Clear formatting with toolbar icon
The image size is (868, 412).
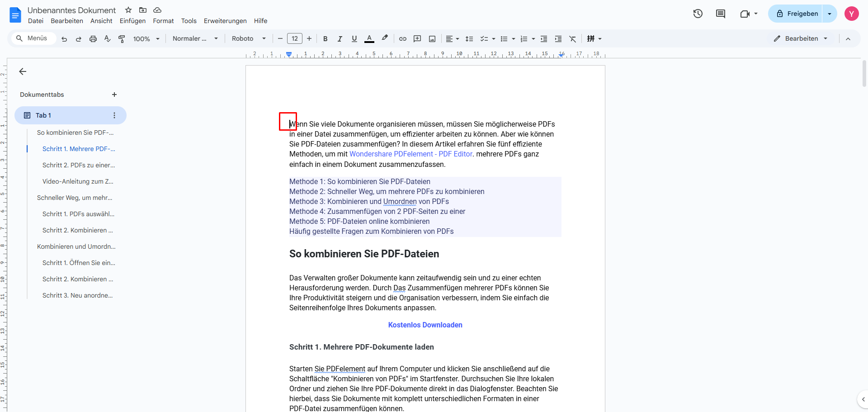(x=573, y=39)
